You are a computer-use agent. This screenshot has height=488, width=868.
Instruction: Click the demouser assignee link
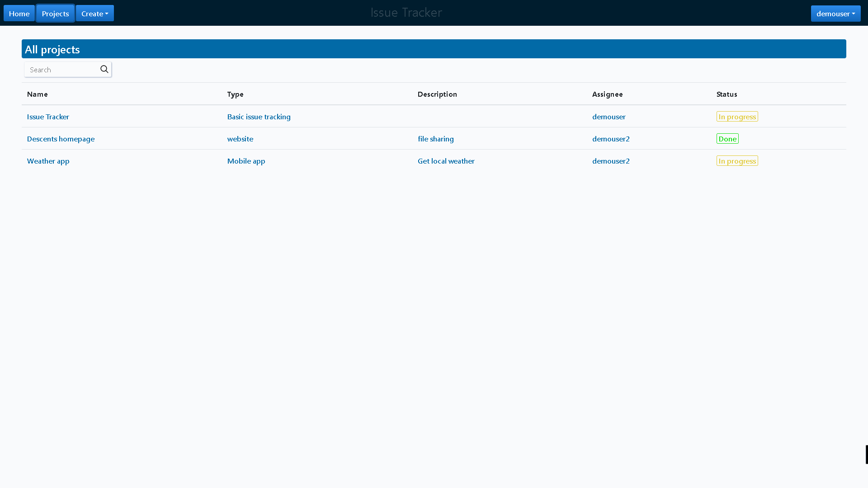tap(609, 117)
